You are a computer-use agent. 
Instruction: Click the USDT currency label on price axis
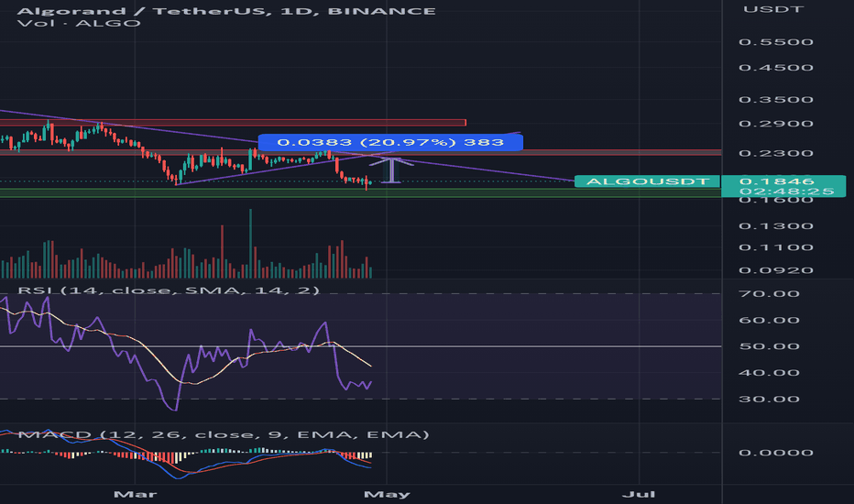773,9
